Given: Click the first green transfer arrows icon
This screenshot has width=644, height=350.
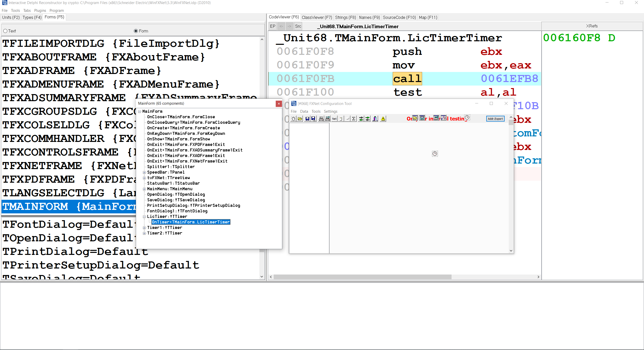Looking at the screenshot, I should tap(361, 119).
